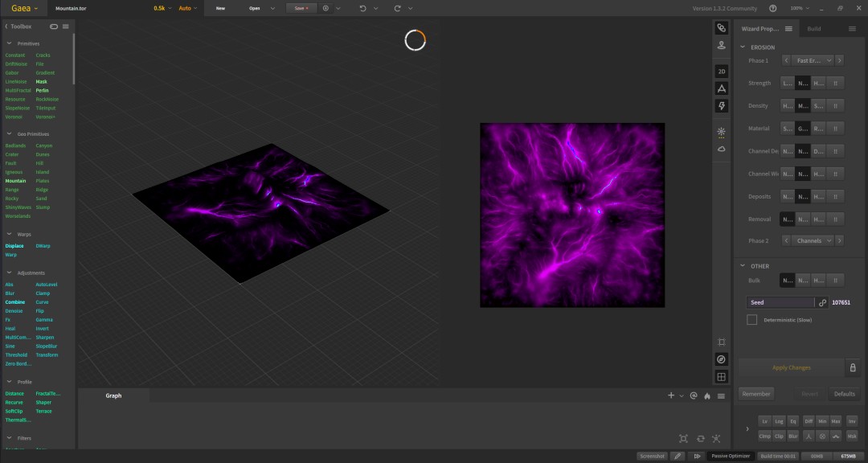Click the Defaults button
868x463 pixels.
point(844,394)
